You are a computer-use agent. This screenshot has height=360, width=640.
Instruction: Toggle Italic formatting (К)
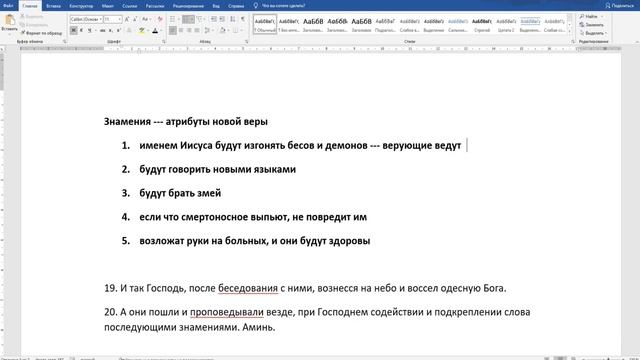tap(81, 31)
